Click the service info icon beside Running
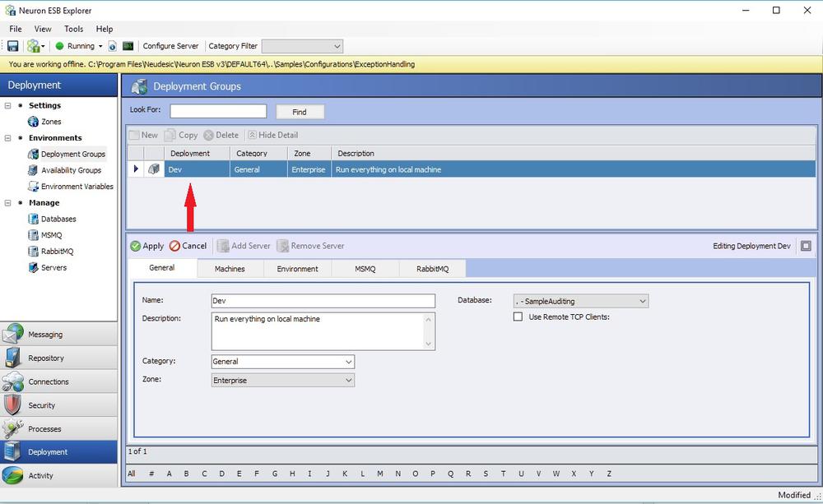Viewport: 823px width, 504px height. click(x=112, y=46)
